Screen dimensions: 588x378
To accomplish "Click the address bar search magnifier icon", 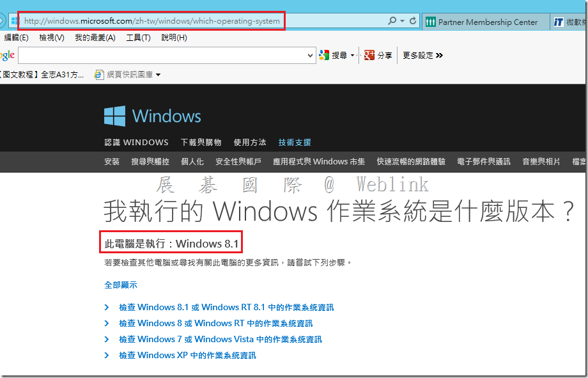I will tap(392, 20).
